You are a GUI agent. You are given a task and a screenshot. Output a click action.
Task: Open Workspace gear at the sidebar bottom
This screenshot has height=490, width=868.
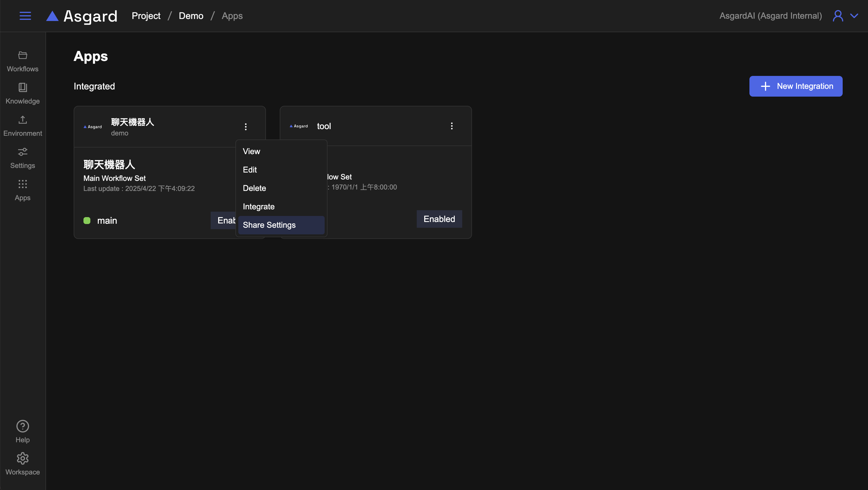tap(22, 464)
